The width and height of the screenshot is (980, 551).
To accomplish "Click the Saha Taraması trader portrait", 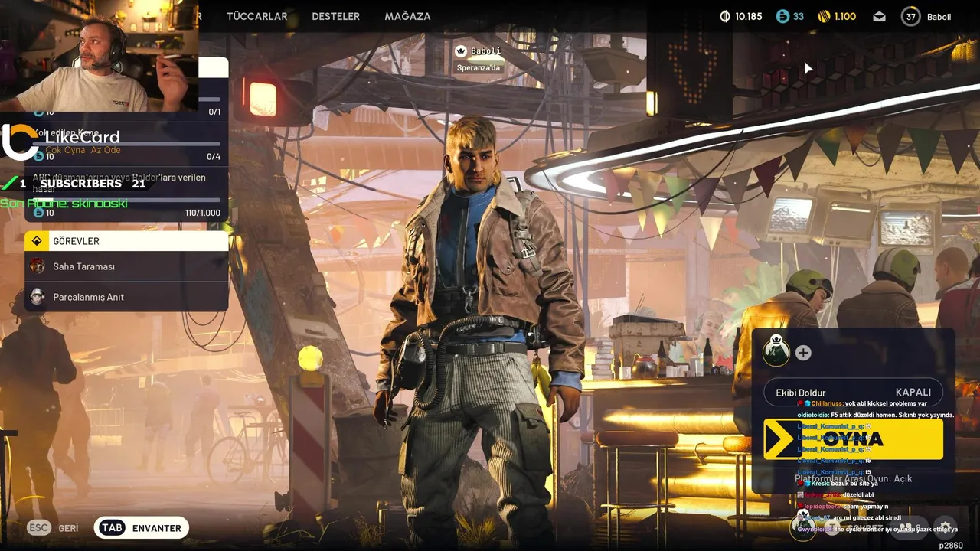I will pos(37,266).
